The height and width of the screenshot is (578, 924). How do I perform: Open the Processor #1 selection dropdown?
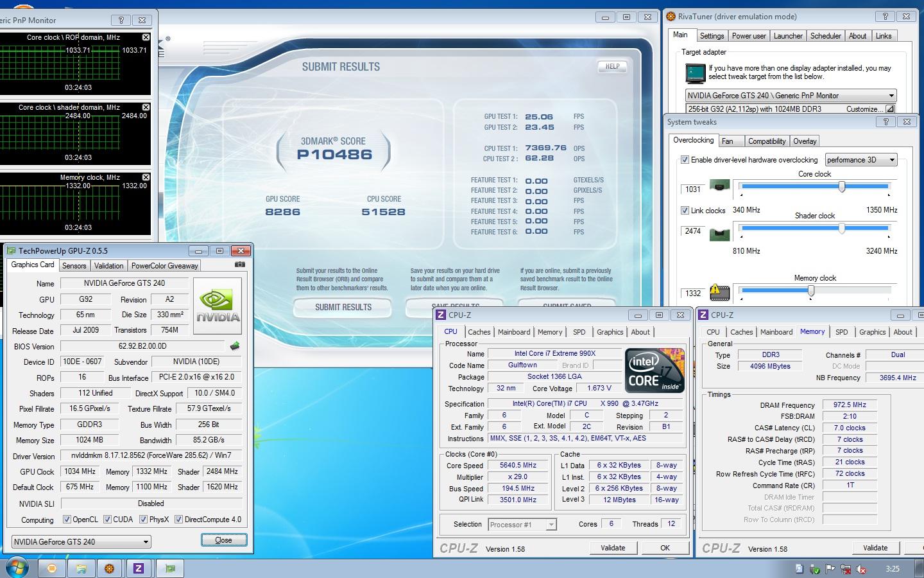522,525
